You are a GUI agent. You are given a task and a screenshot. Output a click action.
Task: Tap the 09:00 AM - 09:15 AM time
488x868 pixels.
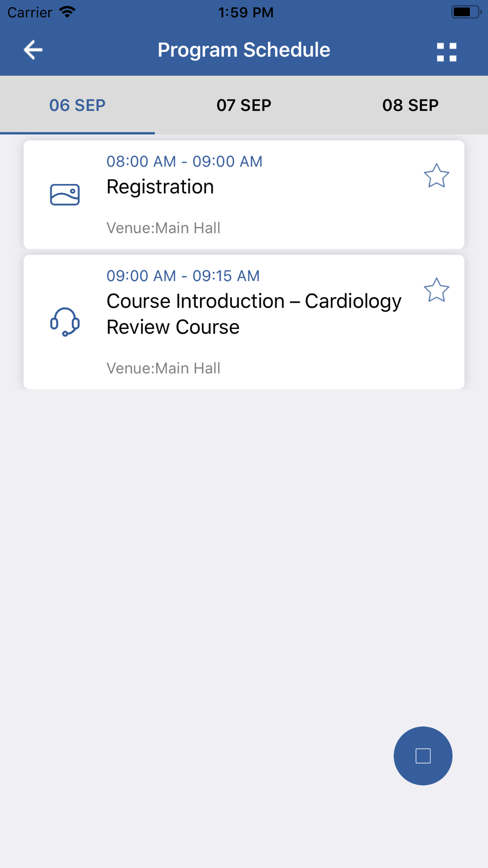pyautogui.click(x=183, y=276)
